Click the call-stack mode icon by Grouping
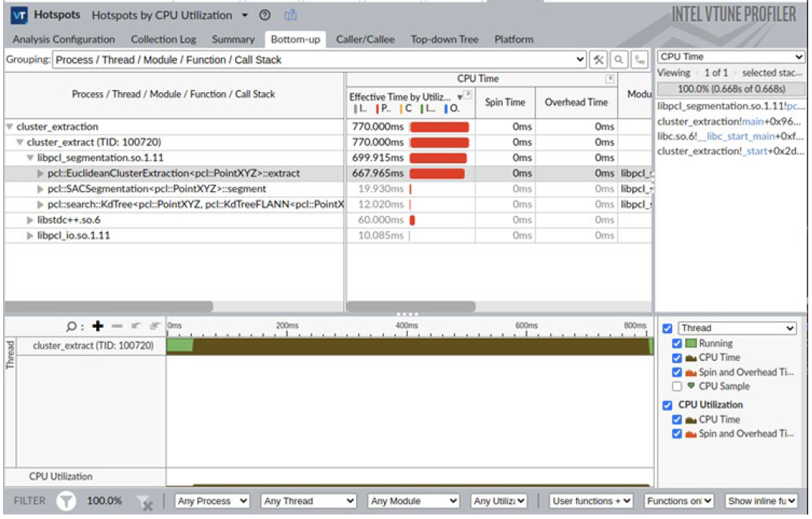The height and width of the screenshot is (519, 812). [x=640, y=60]
